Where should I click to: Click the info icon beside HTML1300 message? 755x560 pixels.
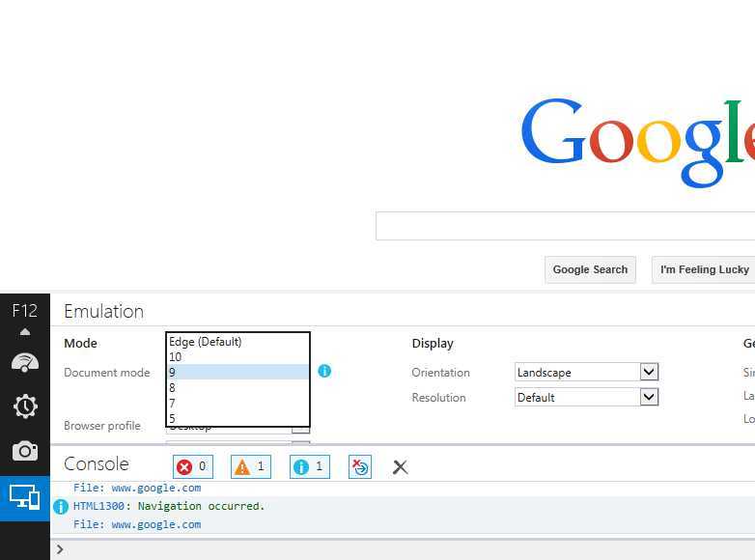tap(61, 507)
